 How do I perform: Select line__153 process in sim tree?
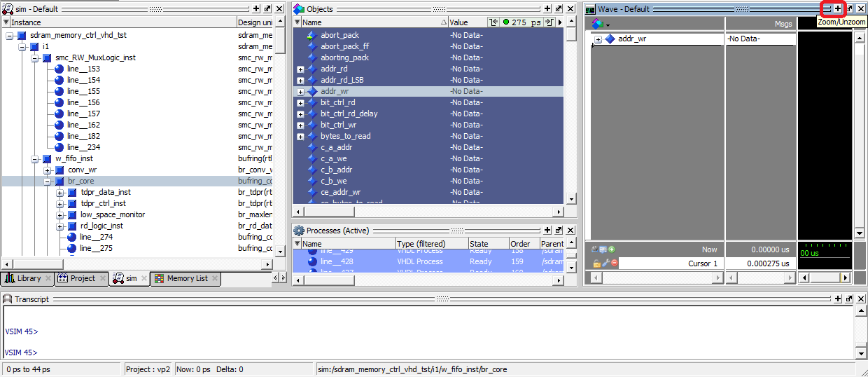click(x=83, y=69)
